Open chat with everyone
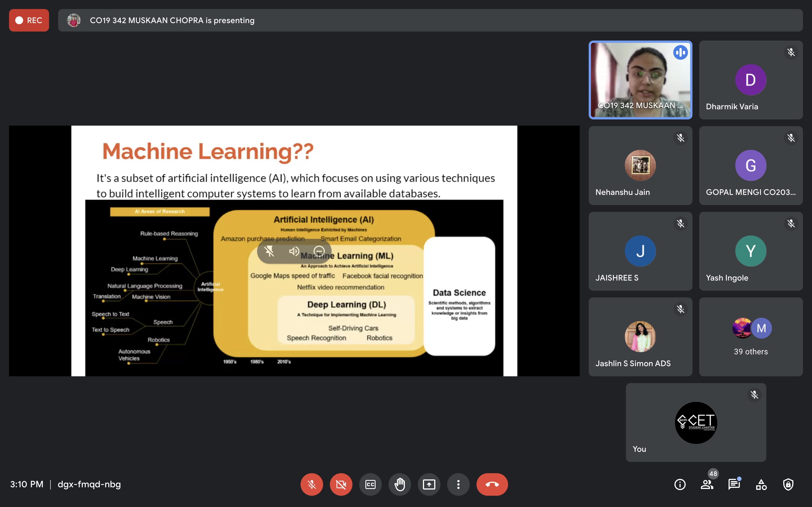The height and width of the screenshot is (507, 812). pyautogui.click(x=734, y=484)
